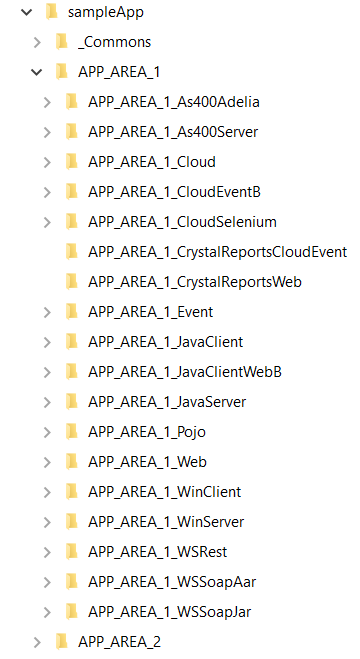Click the APP_AREA_1_Cloud folder icon
This screenshot has height=659, width=360.
point(72,162)
